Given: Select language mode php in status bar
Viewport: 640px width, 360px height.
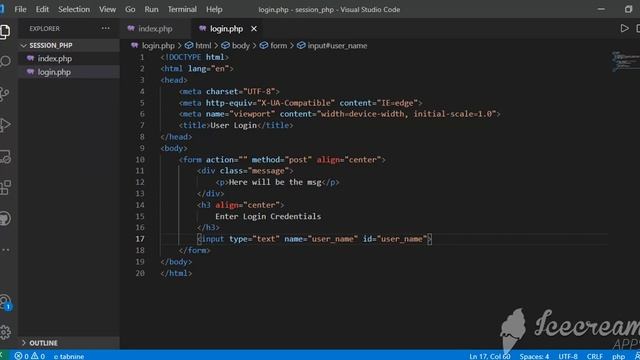Looking at the screenshot, I should point(618,356).
